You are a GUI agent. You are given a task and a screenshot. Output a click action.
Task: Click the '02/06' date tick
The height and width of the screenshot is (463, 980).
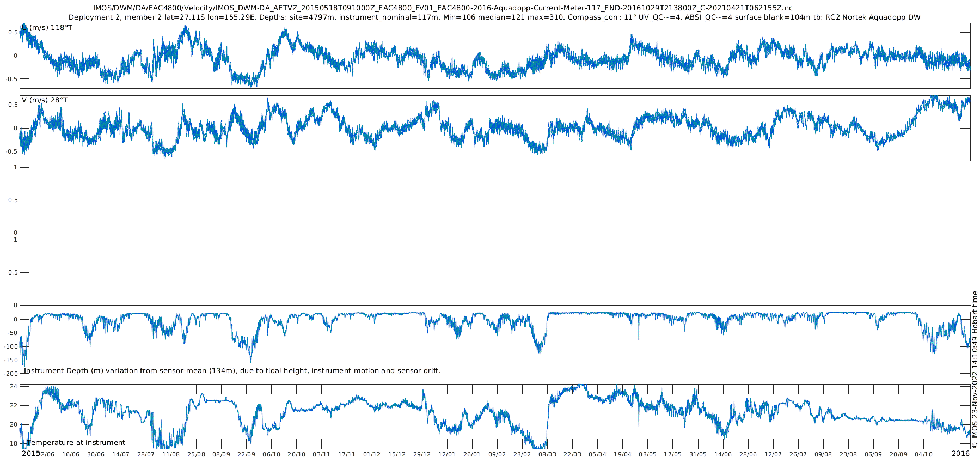click(x=46, y=454)
